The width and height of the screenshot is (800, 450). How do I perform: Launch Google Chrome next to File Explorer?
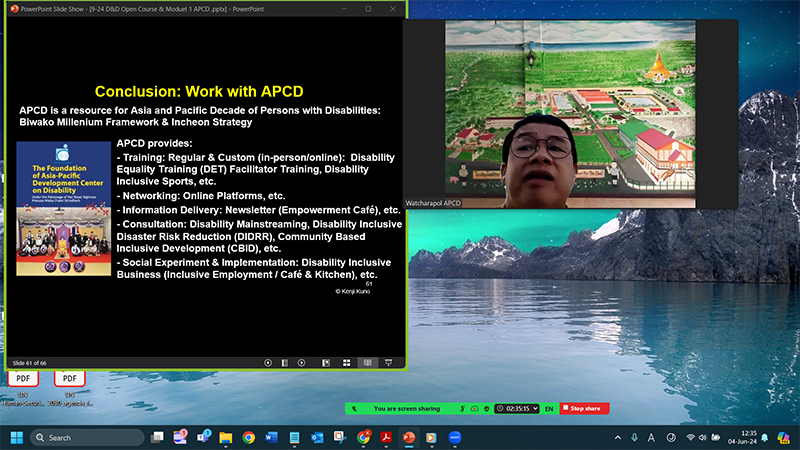coord(248,438)
